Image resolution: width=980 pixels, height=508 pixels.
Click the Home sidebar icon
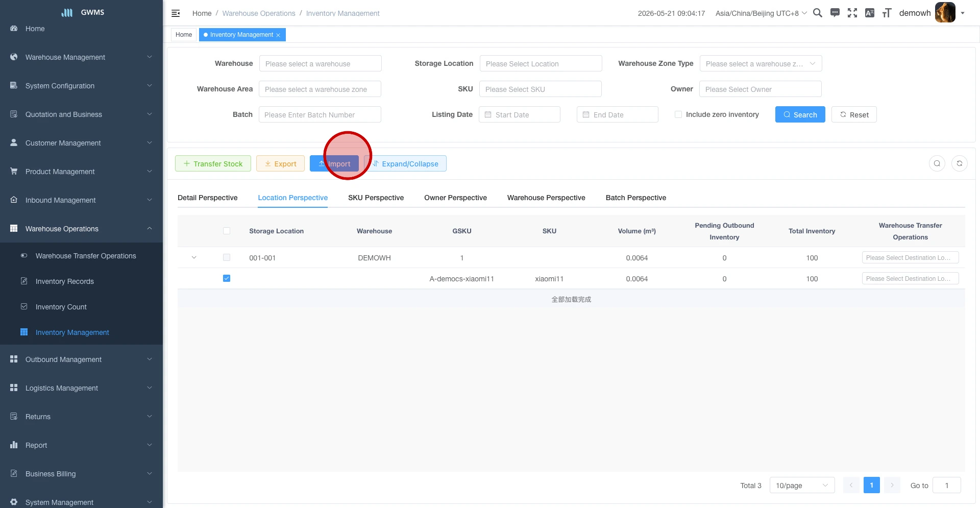(x=14, y=29)
